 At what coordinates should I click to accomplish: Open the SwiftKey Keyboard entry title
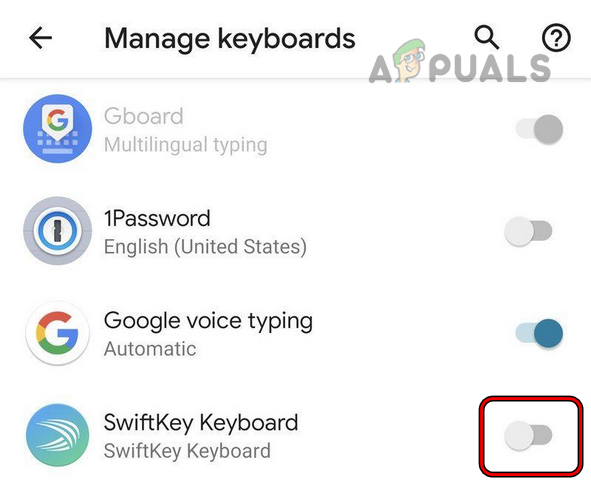(201, 423)
